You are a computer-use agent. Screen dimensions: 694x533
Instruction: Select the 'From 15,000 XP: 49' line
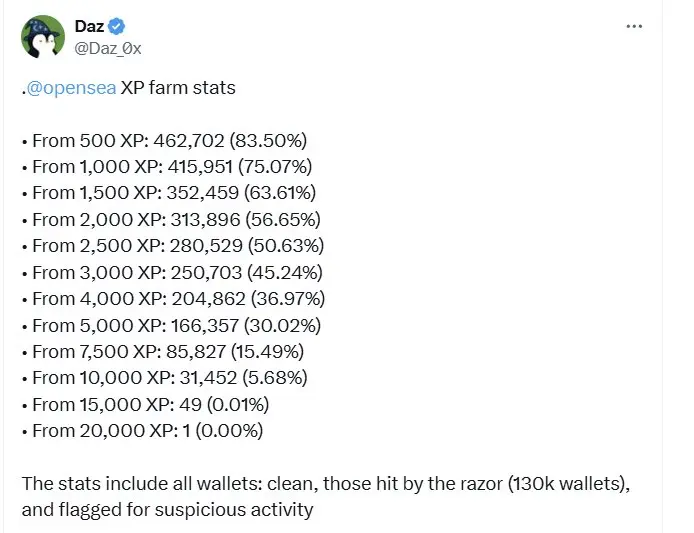[146, 405]
